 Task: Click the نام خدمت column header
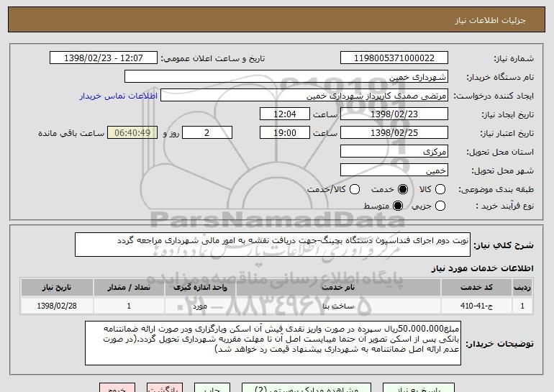click(x=338, y=288)
